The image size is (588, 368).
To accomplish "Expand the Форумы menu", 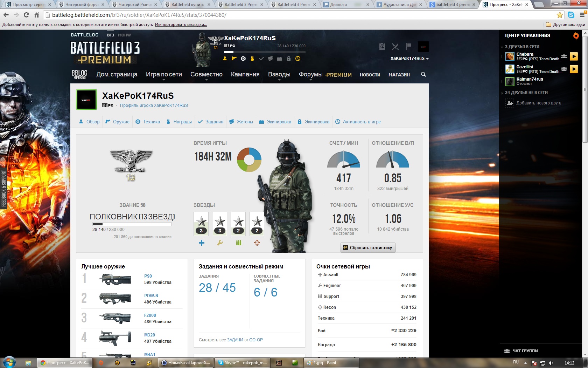I will 310,75.
